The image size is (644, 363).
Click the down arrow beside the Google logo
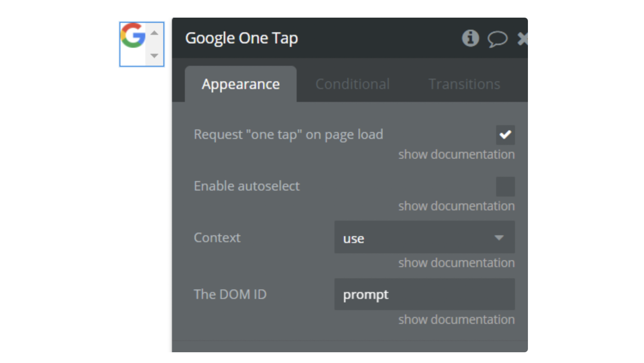154,55
